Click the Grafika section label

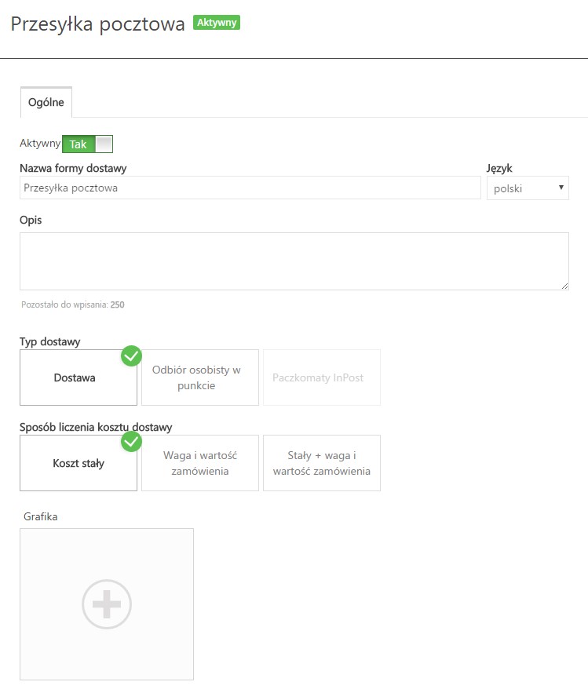click(41, 516)
